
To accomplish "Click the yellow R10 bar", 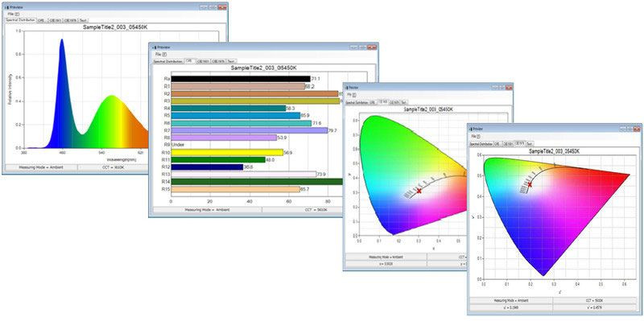I will coord(227,152).
